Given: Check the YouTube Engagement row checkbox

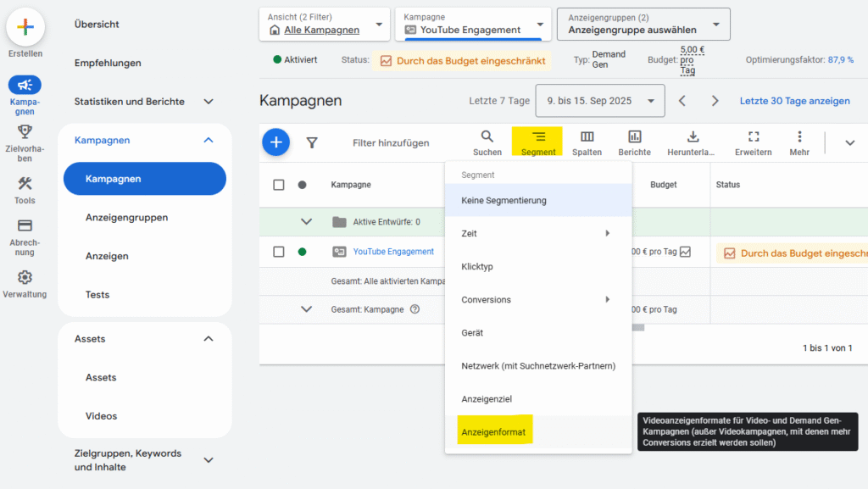Looking at the screenshot, I should coord(278,252).
